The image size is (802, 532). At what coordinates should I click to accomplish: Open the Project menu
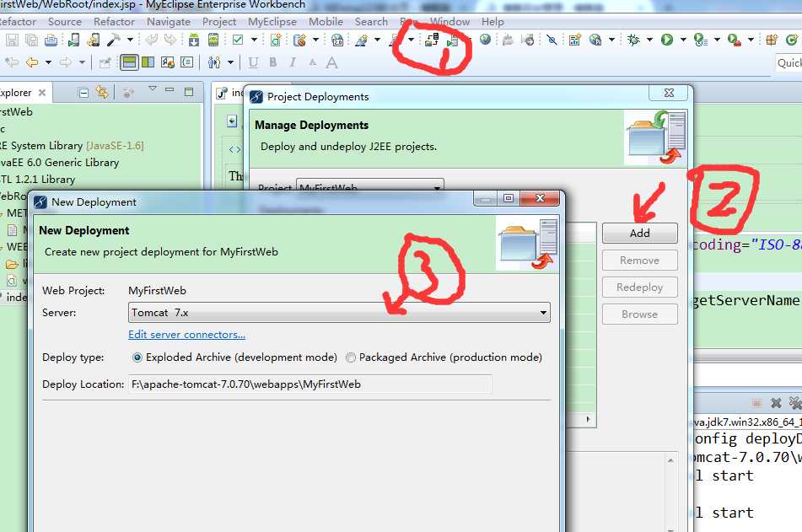click(x=219, y=22)
